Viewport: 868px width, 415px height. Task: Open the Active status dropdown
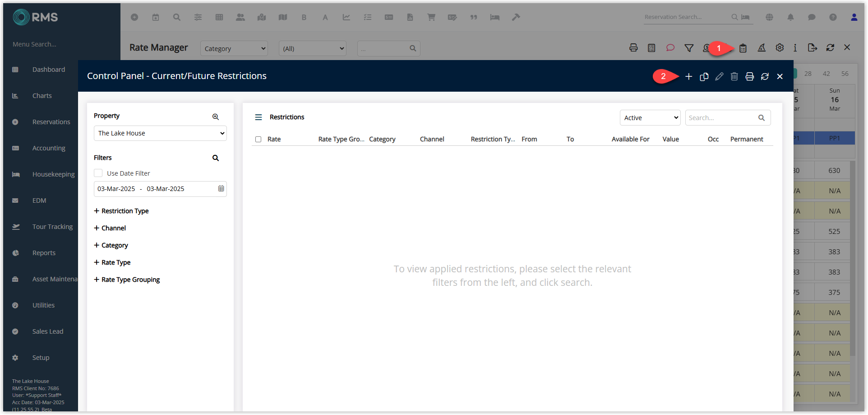tap(650, 118)
